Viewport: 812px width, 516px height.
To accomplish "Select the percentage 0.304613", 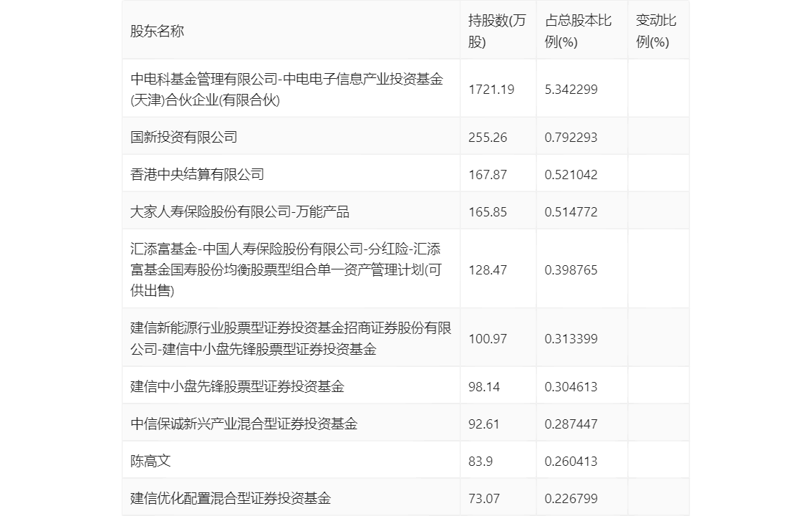I will [x=571, y=386].
